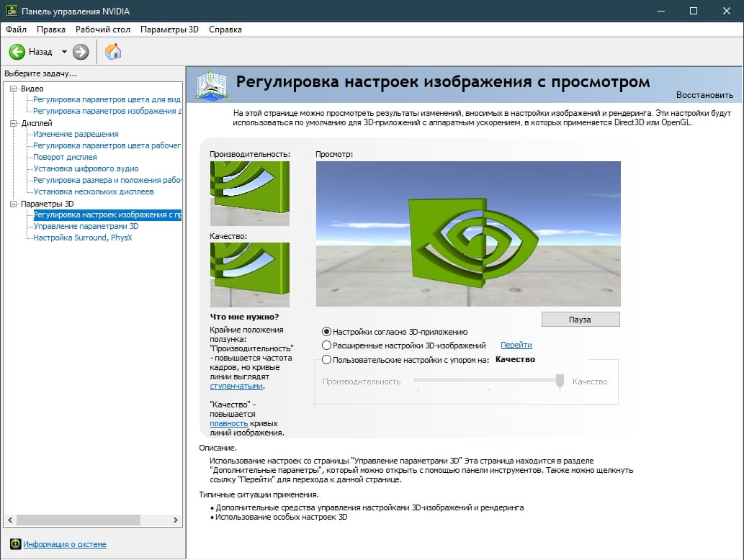Click the Просмотр: label
Screen dimensions: 744x560
334,154
